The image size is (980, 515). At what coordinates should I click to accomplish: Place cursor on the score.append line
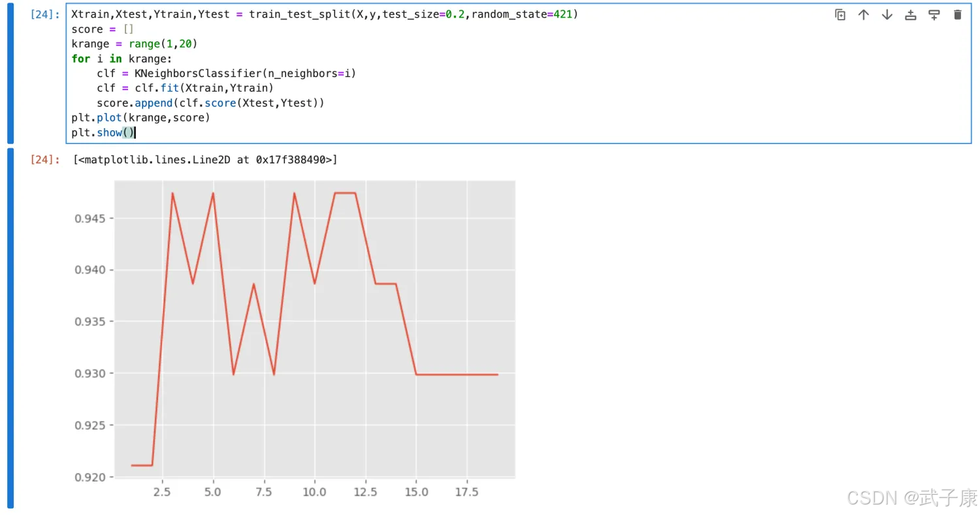(x=210, y=103)
